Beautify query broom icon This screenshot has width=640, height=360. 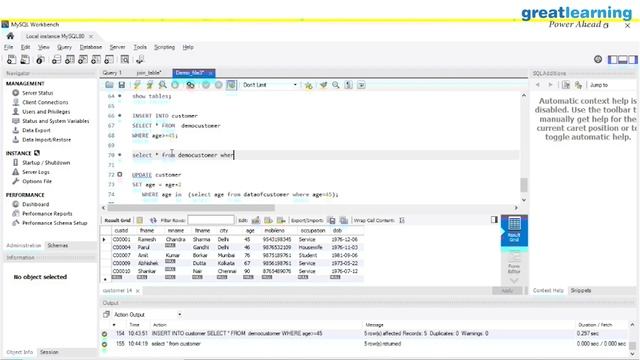(x=323, y=85)
